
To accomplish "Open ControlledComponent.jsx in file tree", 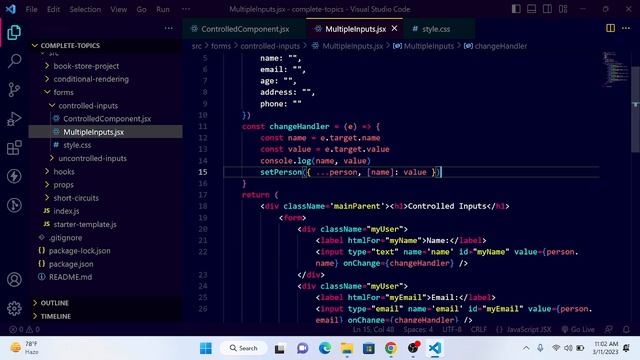I will pyautogui.click(x=105, y=119).
